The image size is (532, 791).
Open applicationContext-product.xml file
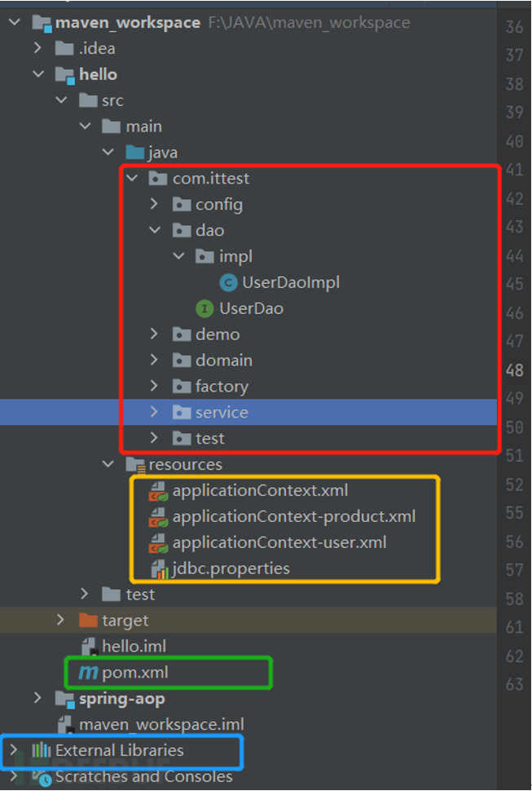(293, 516)
